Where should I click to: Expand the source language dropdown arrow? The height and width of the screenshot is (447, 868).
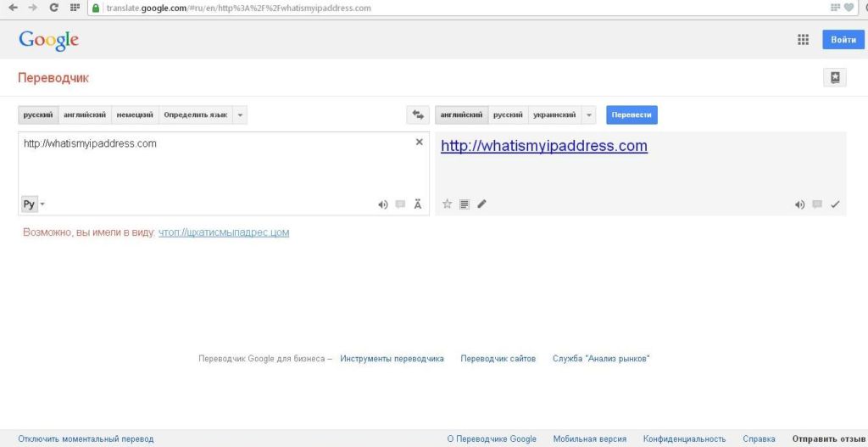pos(240,115)
